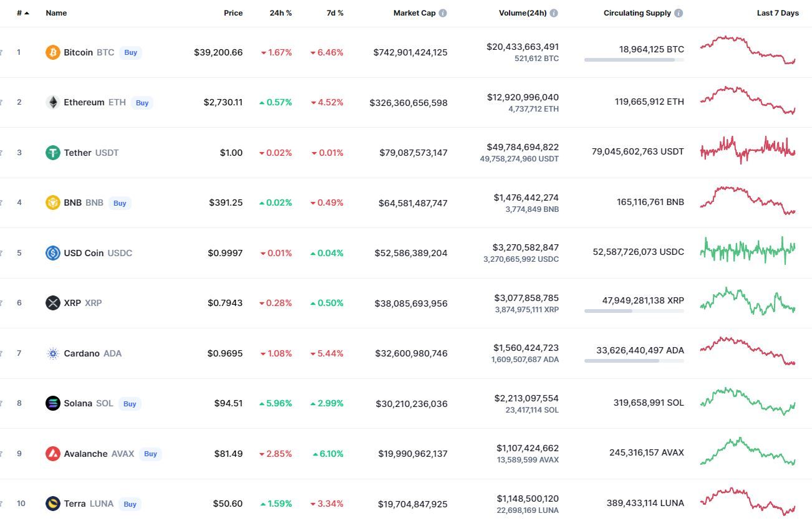This screenshot has width=812, height=526.
Task: Open Tether 7-day price chart
Action: (x=748, y=150)
